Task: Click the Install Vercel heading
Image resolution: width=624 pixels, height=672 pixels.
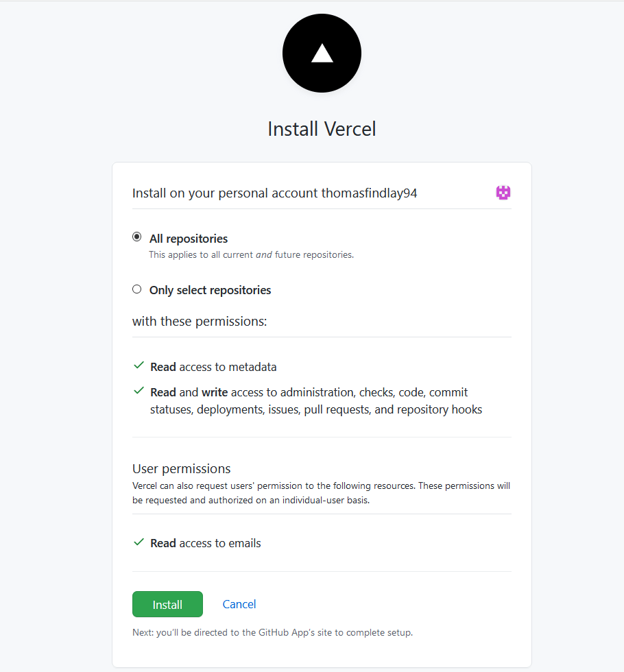Action: [322, 129]
